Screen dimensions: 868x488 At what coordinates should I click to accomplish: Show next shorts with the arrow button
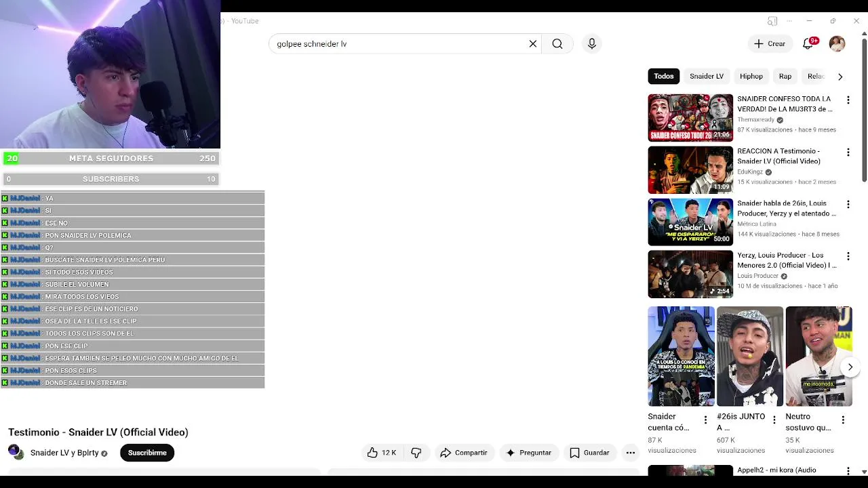(850, 367)
